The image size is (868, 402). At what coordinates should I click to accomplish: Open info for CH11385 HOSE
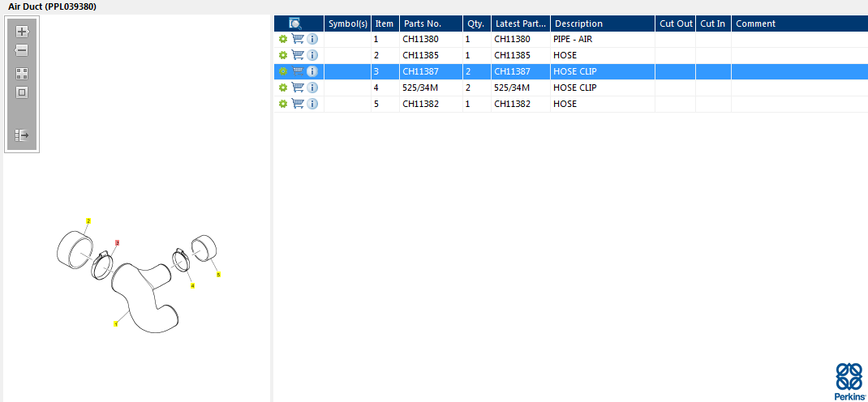coord(312,55)
